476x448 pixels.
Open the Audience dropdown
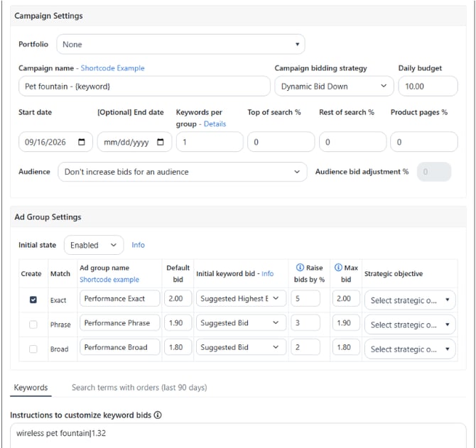point(183,172)
